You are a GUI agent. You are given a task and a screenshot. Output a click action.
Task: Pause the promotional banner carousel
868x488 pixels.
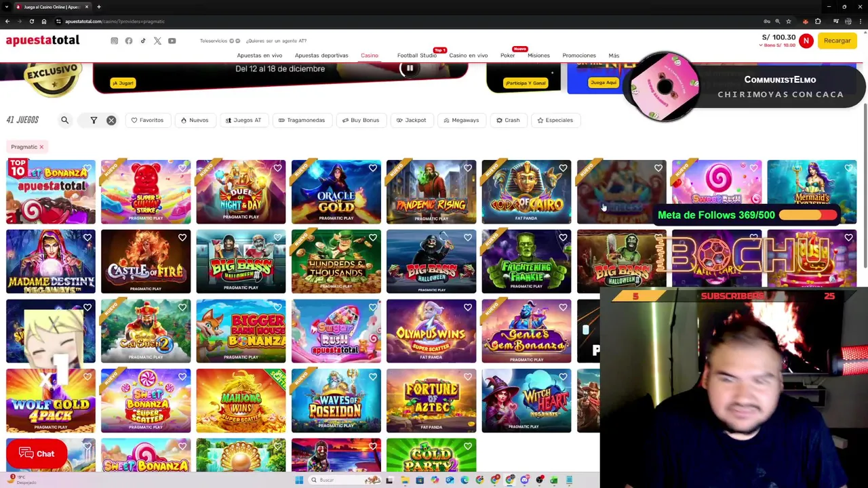click(410, 68)
